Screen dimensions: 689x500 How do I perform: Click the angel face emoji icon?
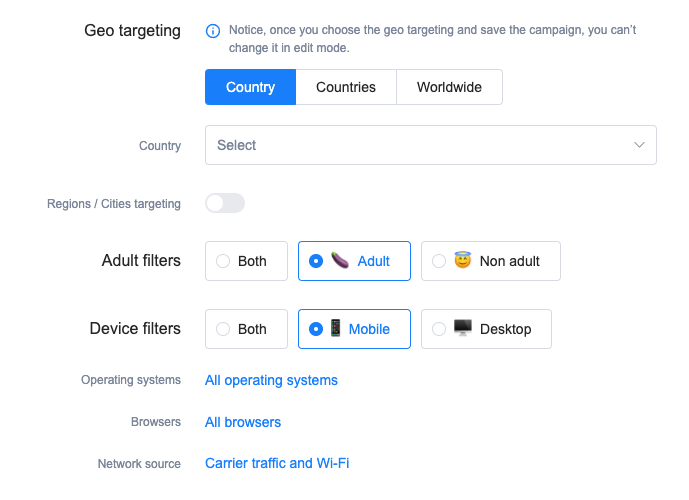click(463, 261)
